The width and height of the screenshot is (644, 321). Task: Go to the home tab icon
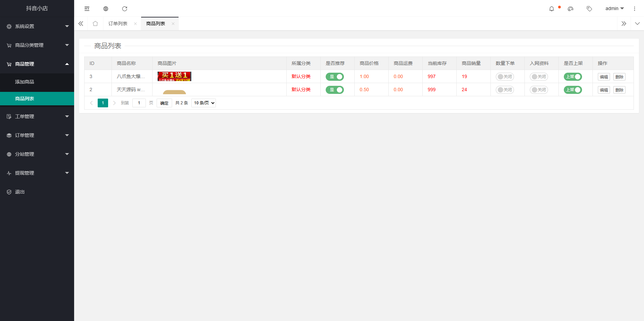(95, 24)
